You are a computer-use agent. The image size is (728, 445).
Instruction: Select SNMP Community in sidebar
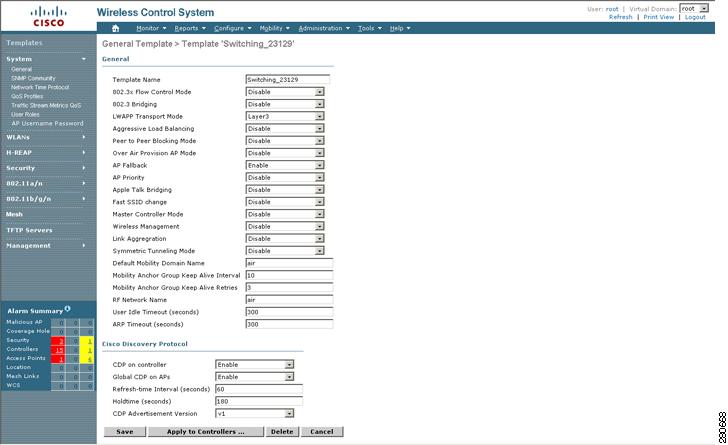[x=33, y=78]
